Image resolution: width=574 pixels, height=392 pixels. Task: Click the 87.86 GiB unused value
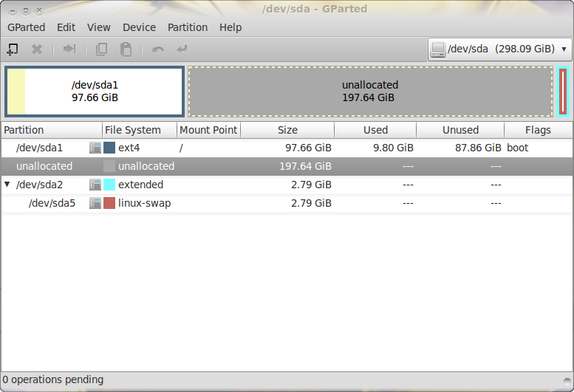(x=478, y=148)
